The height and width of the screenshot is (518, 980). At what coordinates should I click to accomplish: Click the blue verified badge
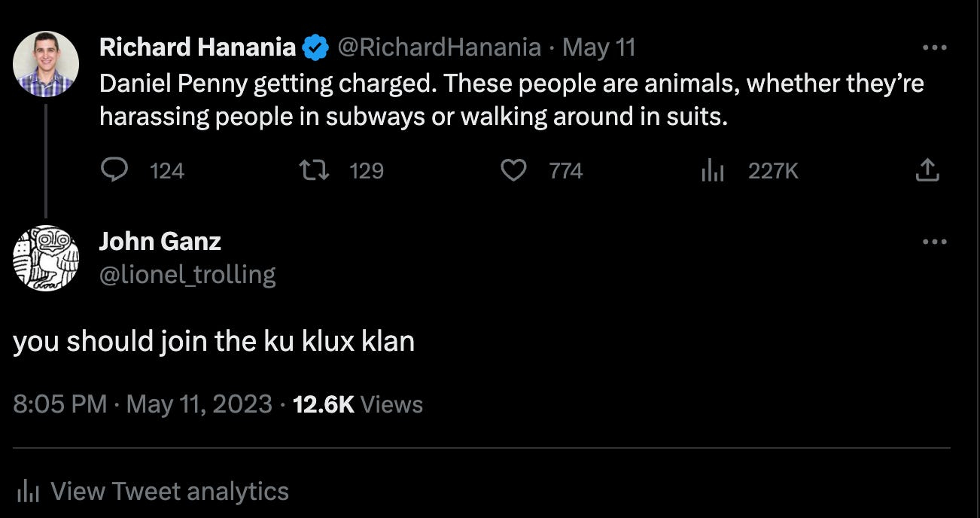[x=315, y=48]
